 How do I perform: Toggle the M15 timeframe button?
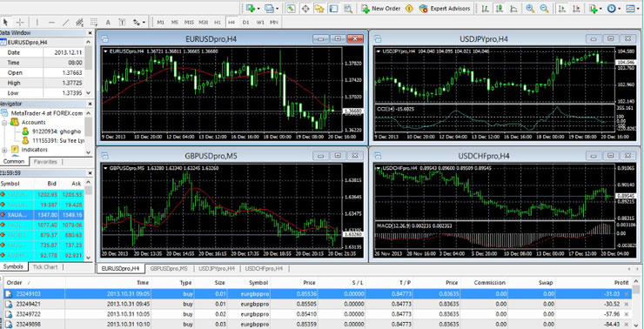point(189,22)
